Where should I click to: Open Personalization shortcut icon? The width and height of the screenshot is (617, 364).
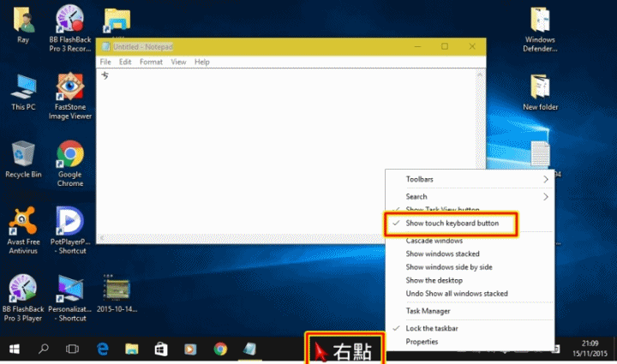coord(69,288)
